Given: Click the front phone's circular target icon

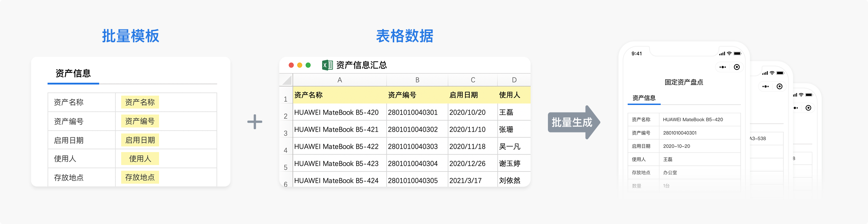Looking at the screenshot, I should [x=737, y=67].
